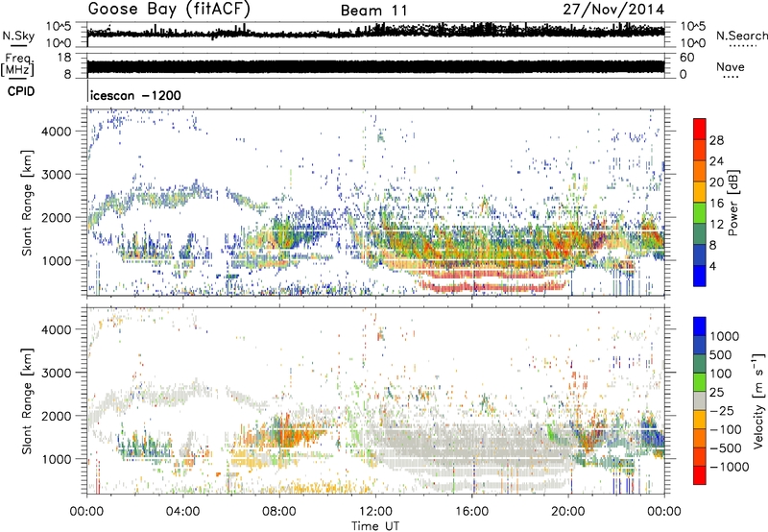Click the '-1000' velocity colorbar tick

click(730, 467)
